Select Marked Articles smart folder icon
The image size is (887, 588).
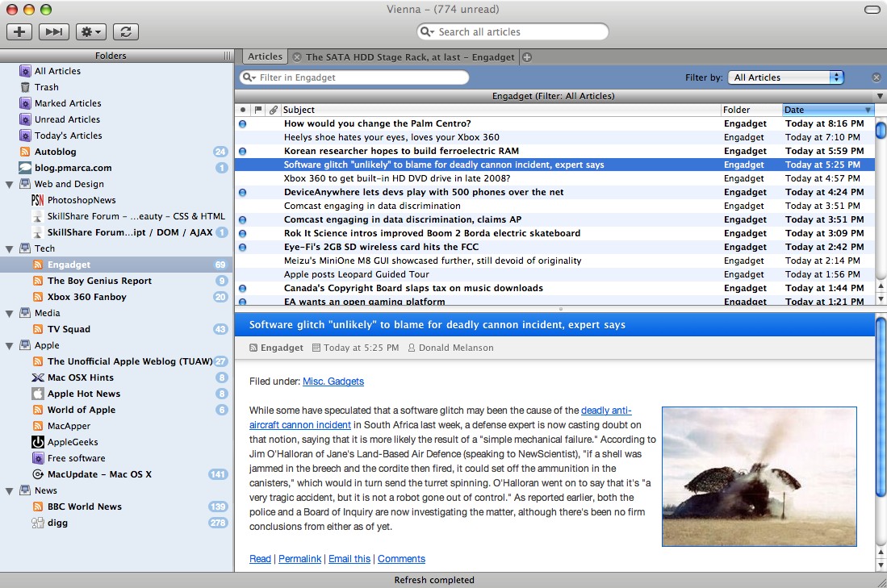25,103
